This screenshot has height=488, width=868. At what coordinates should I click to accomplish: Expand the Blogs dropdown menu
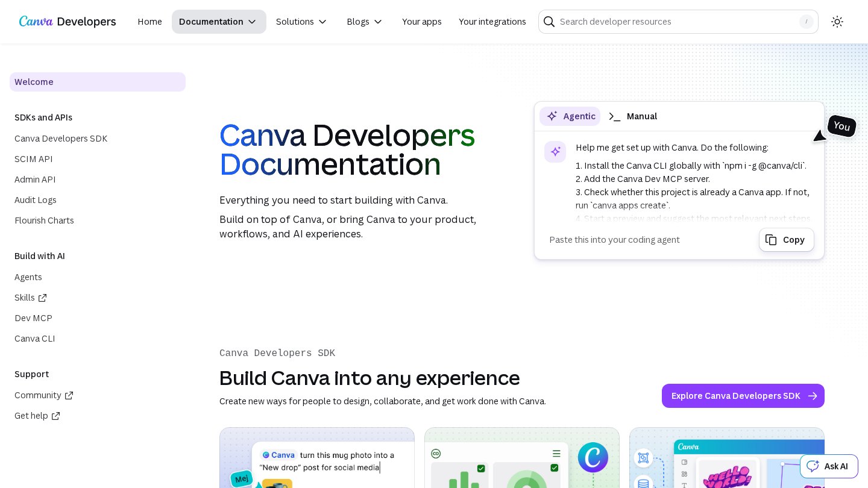[365, 22]
